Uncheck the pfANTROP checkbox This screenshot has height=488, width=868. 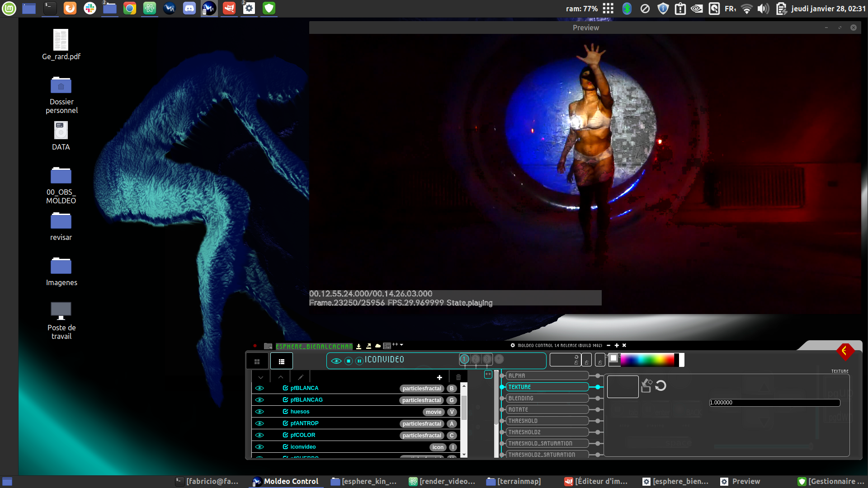pos(285,423)
